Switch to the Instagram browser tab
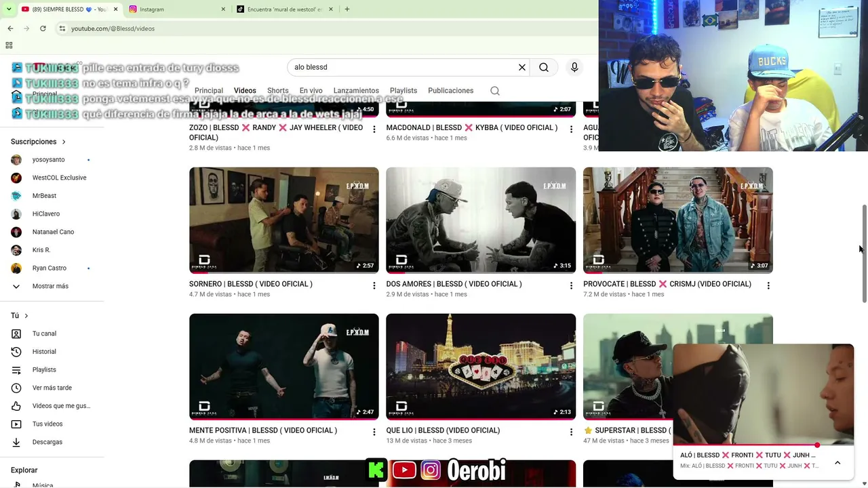Image resolution: width=868 pixels, height=488 pixels. coord(176,9)
